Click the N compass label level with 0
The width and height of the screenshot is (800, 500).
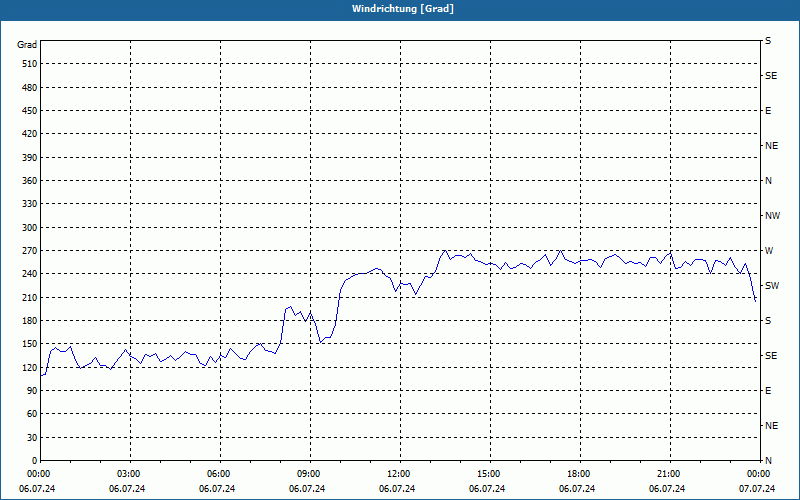coord(768,461)
